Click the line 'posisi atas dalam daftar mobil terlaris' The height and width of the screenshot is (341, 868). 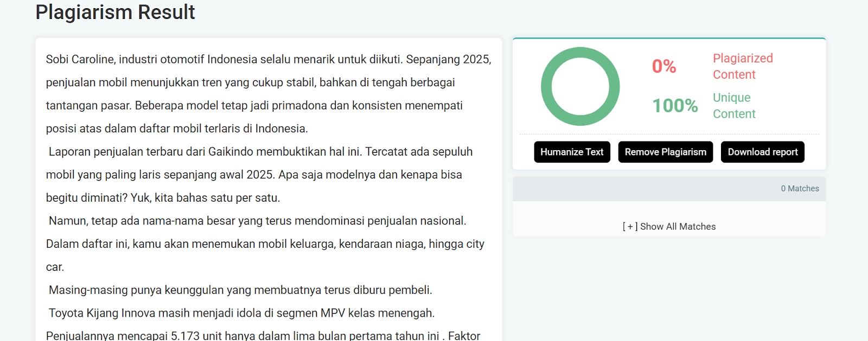click(177, 128)
